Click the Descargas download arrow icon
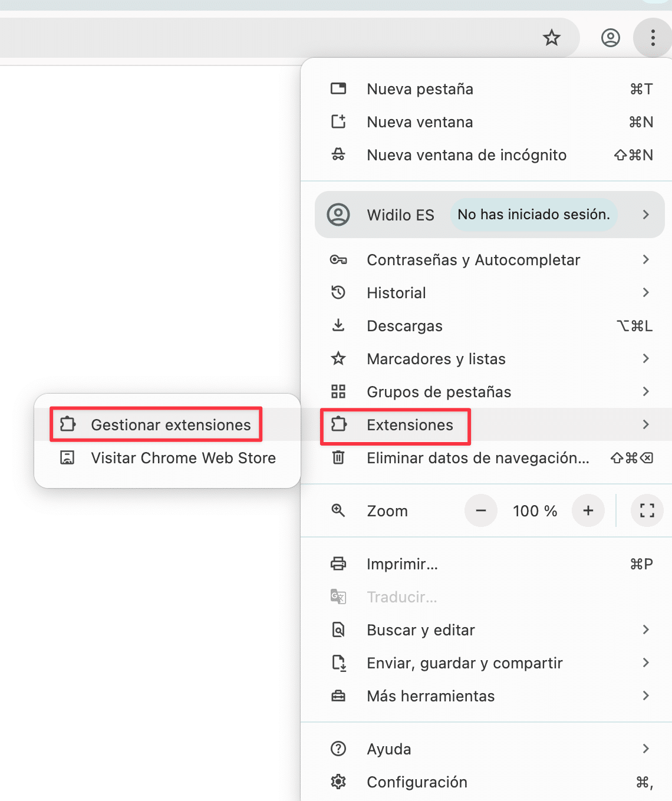 (338, 325)
